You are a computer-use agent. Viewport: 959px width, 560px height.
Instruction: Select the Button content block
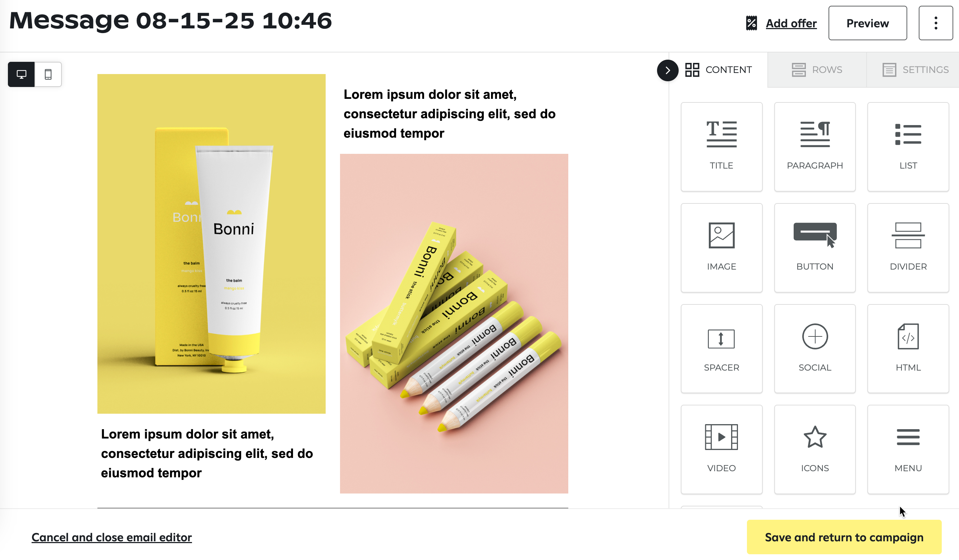point(815,248)
